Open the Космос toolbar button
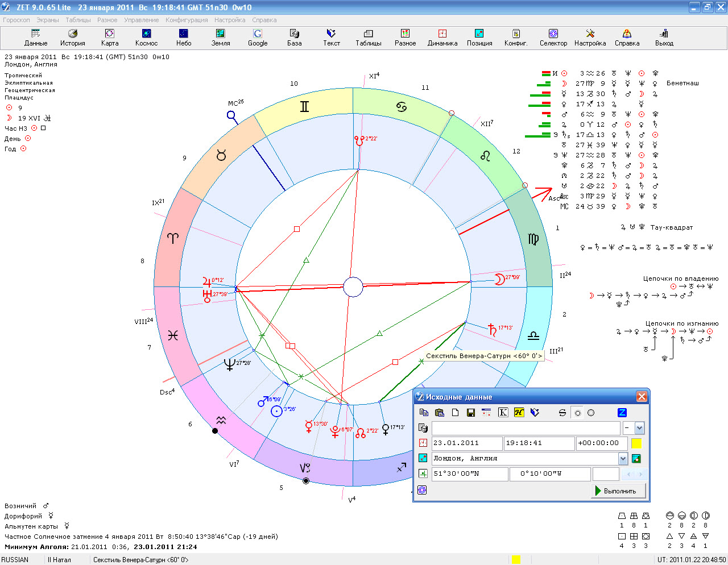728x565 pixels. coord(146,38)
